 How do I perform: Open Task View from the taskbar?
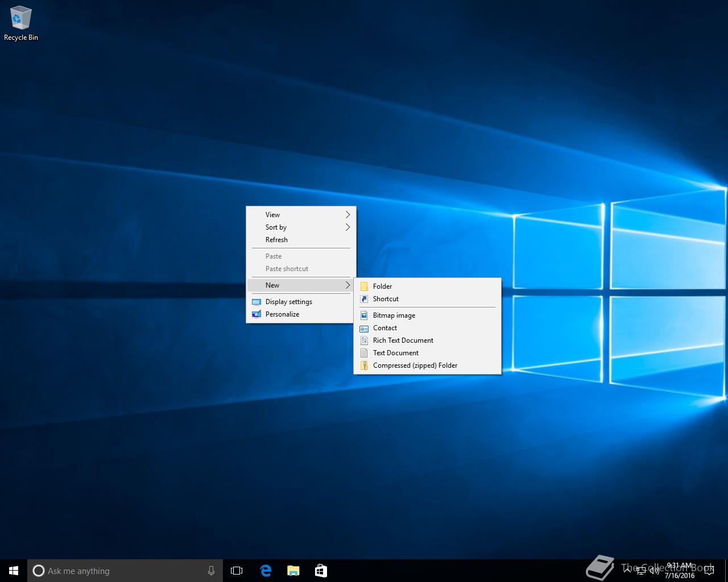click(x=237, y=571)
